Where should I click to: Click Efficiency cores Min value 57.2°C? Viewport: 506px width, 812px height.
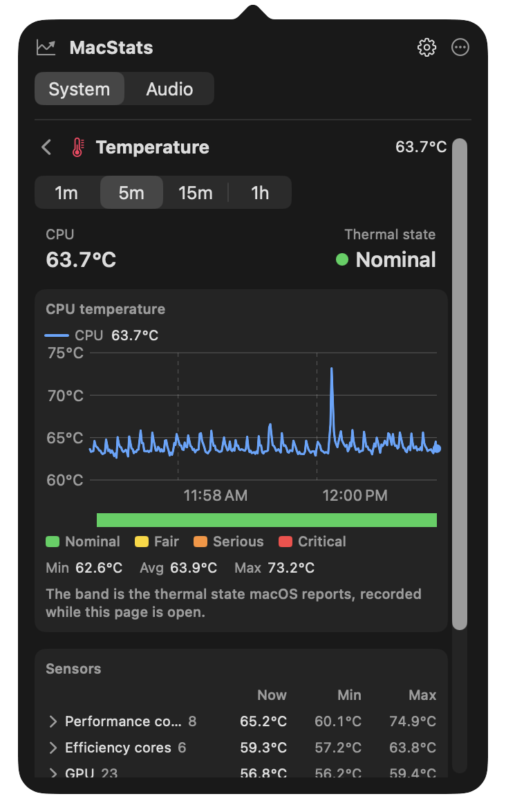[338, 748]
